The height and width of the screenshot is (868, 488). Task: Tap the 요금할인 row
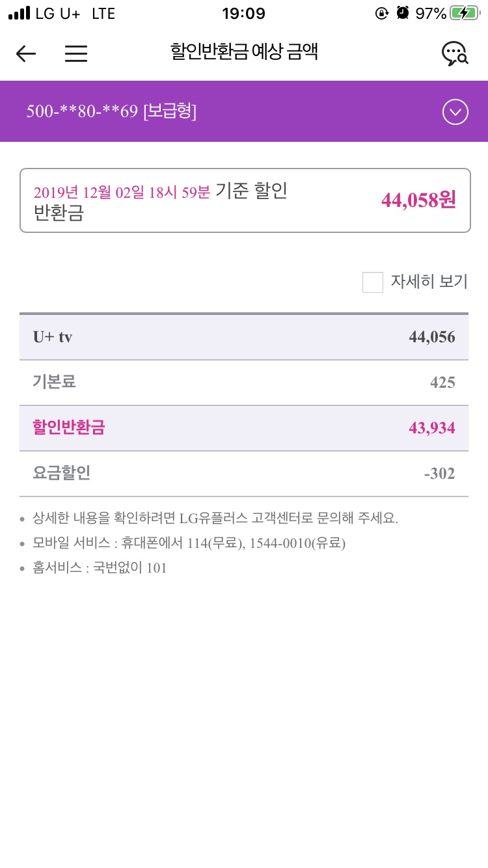click(x=244, y=474)
